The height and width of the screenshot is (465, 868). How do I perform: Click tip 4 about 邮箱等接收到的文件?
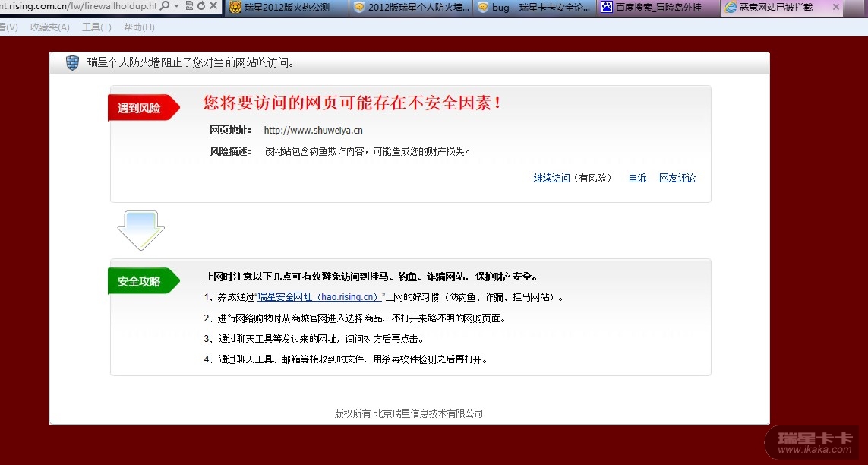pyautogui.click(x=346, y=359)
